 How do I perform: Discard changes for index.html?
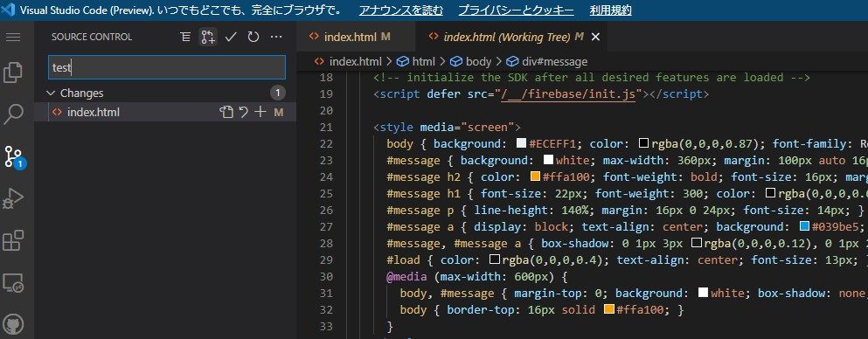point(244,112)
